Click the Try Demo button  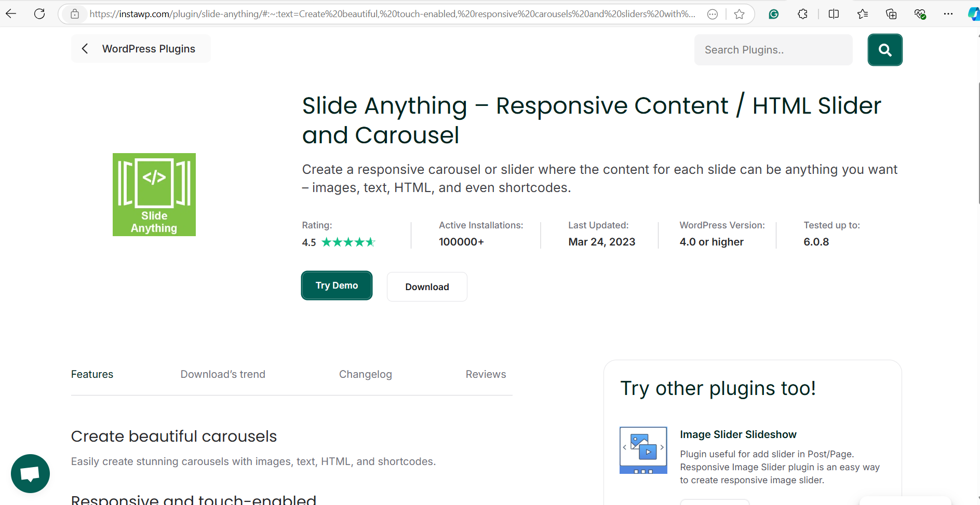pos(337,285)
